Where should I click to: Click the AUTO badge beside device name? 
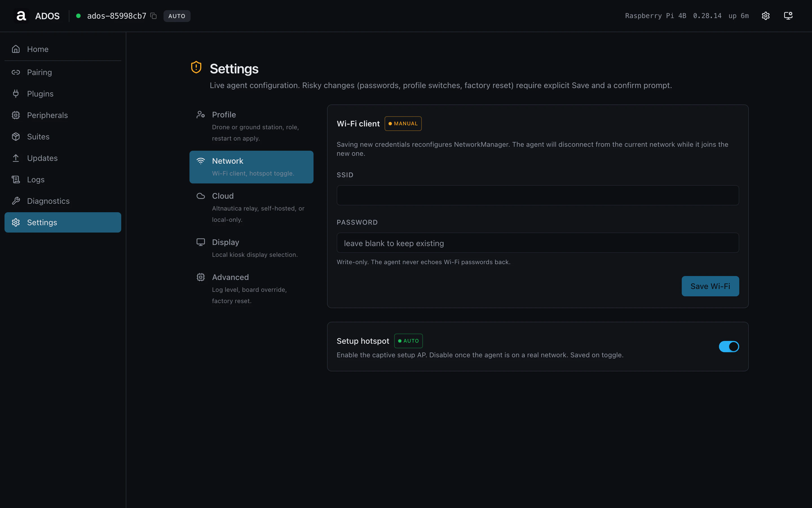(x=177, y=16)
